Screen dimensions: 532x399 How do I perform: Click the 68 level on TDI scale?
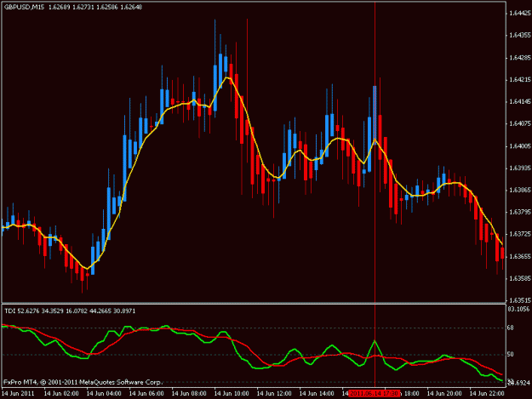click(x=510, y=328)
